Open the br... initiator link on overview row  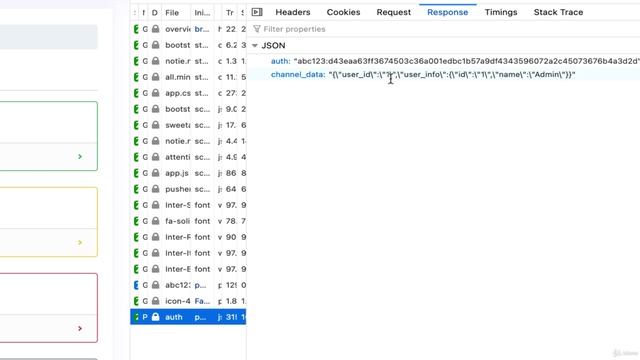202,29
